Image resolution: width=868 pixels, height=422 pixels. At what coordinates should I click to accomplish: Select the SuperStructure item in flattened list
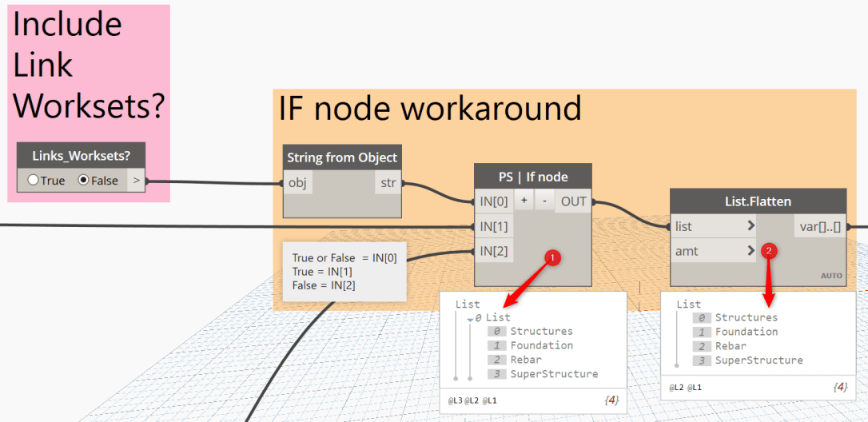(759, 360)
